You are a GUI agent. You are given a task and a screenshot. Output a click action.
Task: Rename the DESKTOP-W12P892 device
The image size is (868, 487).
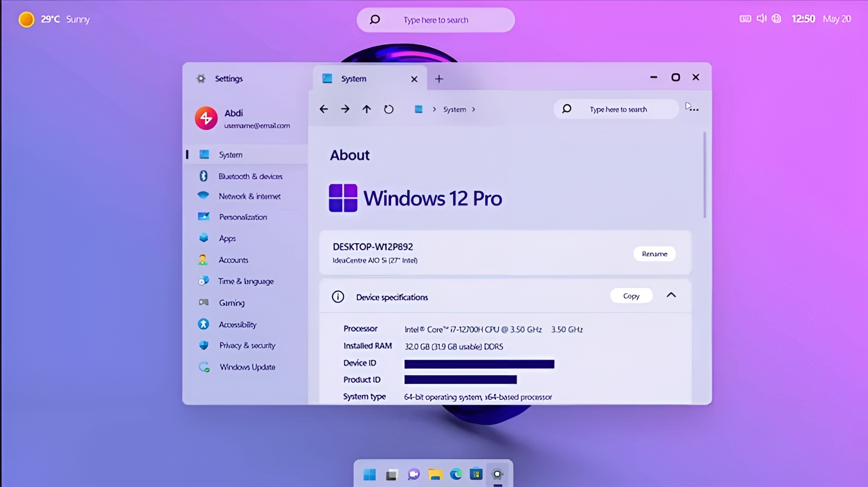click(654, 253)
